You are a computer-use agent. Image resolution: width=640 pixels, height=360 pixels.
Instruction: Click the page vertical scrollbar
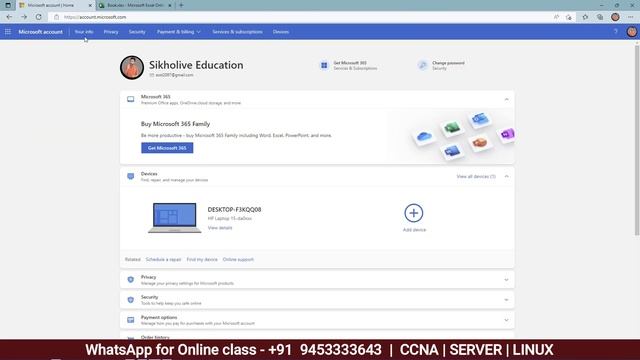(x=637, y=139)
